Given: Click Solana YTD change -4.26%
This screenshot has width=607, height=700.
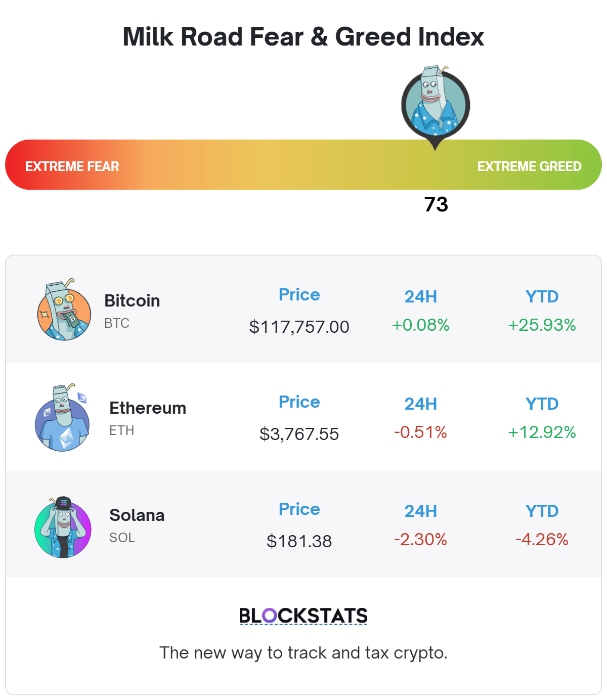Looking at the screenshot, I should (x=542, y=539).
